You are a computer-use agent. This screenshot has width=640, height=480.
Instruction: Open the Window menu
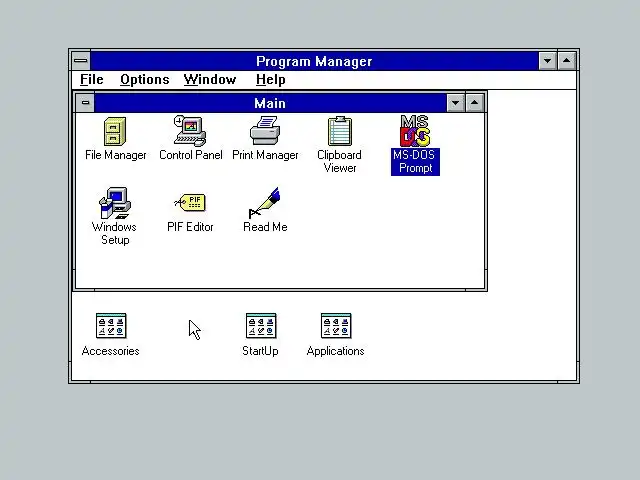pyautogui.click(x=210, y=80)
